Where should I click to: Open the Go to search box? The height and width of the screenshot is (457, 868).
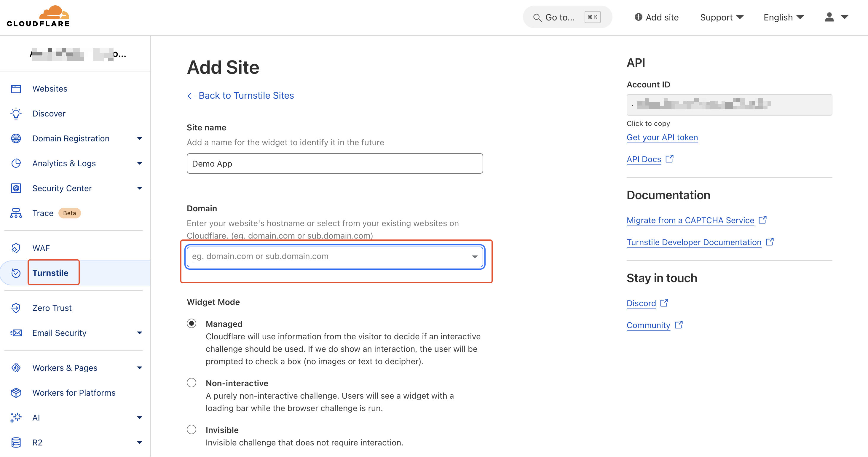coord(567,17)
